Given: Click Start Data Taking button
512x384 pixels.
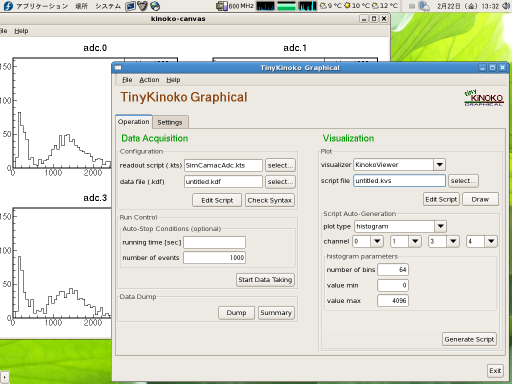Looking at the screenshot, I should (265, 280).
